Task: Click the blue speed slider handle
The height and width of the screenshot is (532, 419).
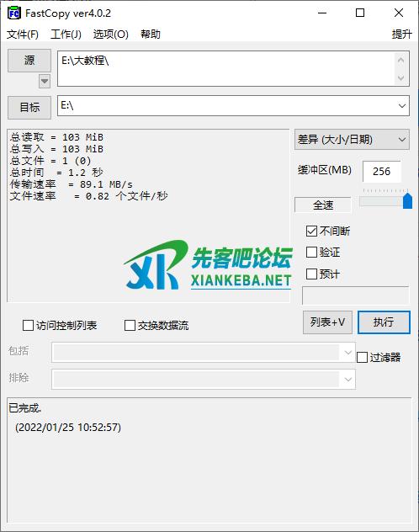Action: pos(407,200)
